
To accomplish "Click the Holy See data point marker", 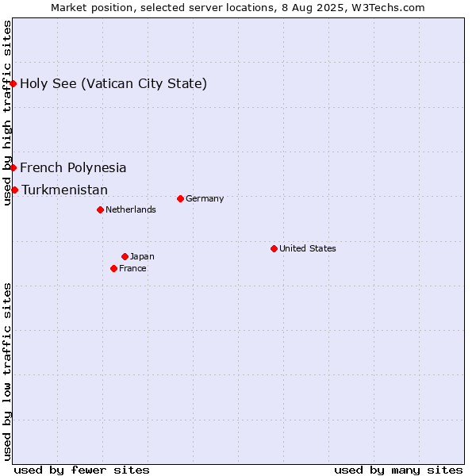I will [x=13, y=84].
